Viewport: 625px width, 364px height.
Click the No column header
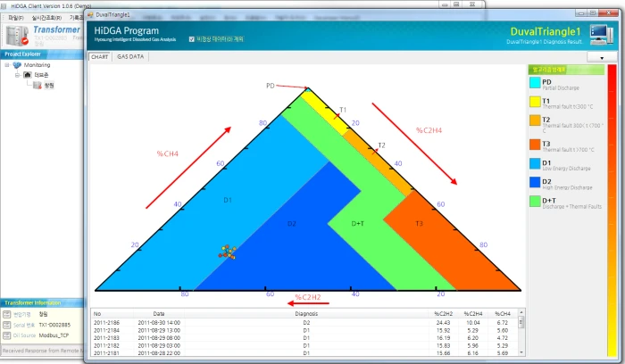[x=112, y=314]
